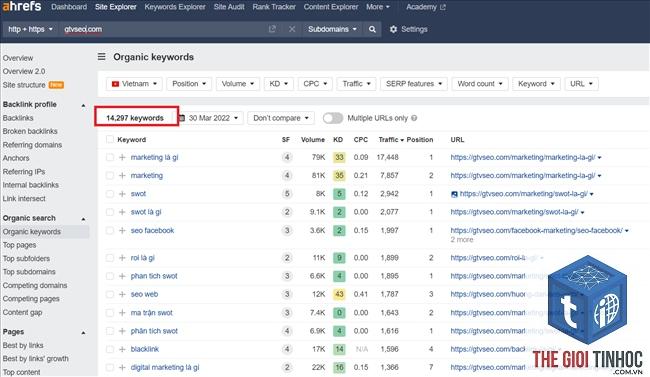The image size is (650, 377).
Task: Add 'roi là gì' keyword with plus icon
Action: 122,258
